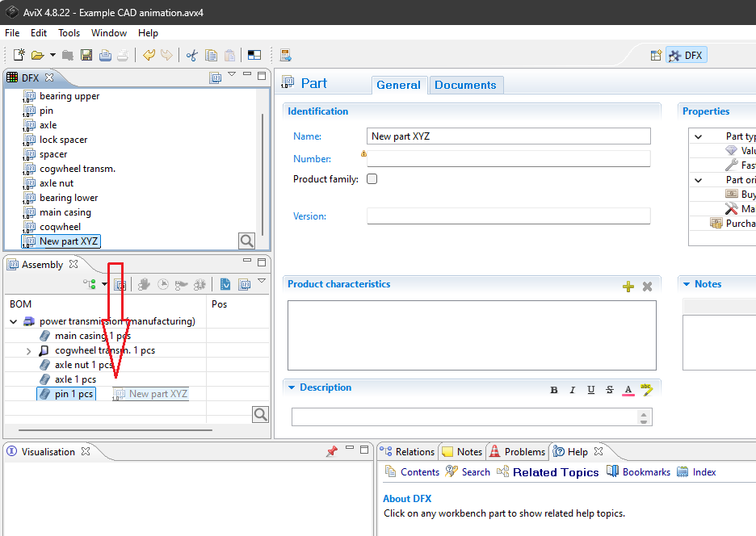Click the Undo arrow in the toolbar
Screen dimensions: 756x536
point(149,56)
